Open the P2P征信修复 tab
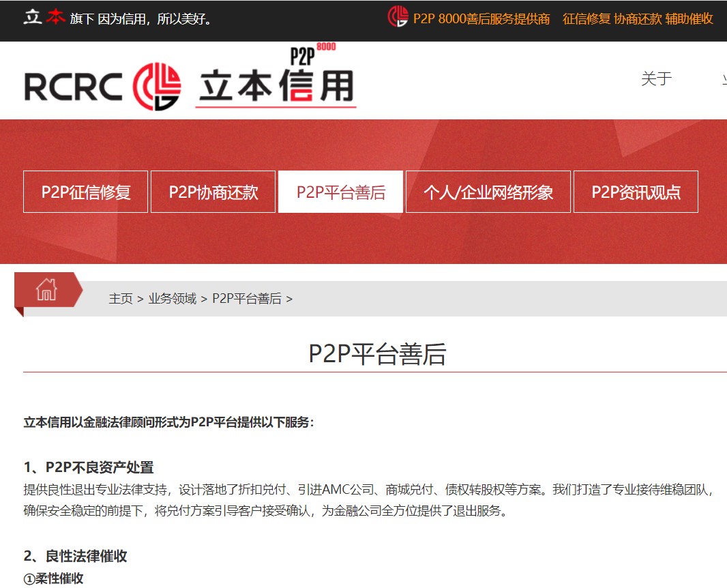727x588 pixels. [x=85, y=192]
